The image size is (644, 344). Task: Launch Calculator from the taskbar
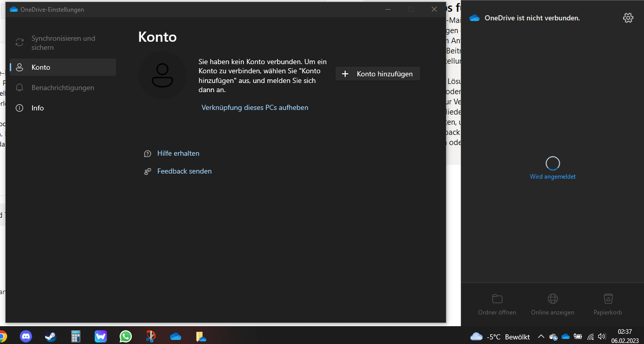pos(76,336)
